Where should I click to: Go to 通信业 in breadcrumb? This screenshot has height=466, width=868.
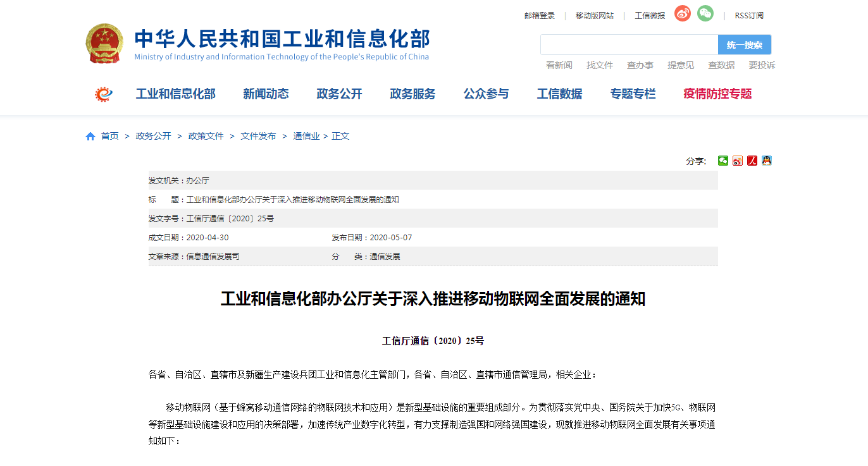[x=306, y=136]
